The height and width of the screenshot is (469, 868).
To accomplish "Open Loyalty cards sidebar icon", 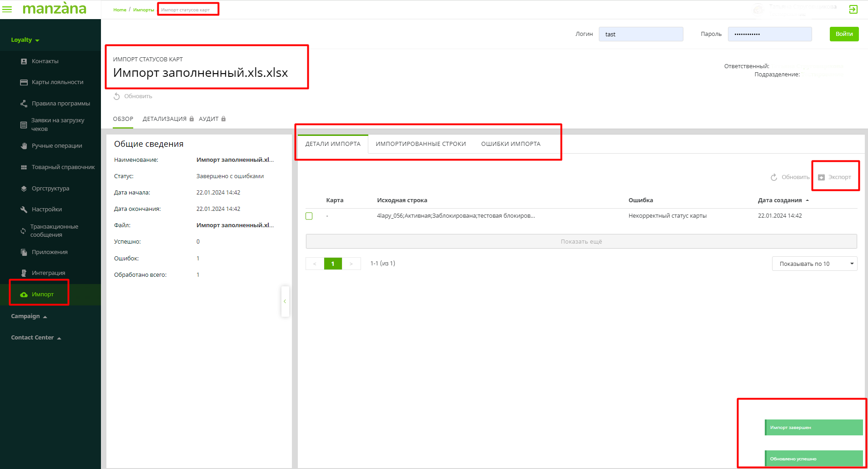I will click(x=24, y=82).
